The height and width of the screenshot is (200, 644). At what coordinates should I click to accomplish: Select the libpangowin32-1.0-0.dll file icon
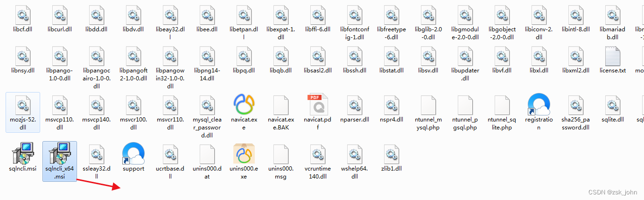[x=170, y=56]
